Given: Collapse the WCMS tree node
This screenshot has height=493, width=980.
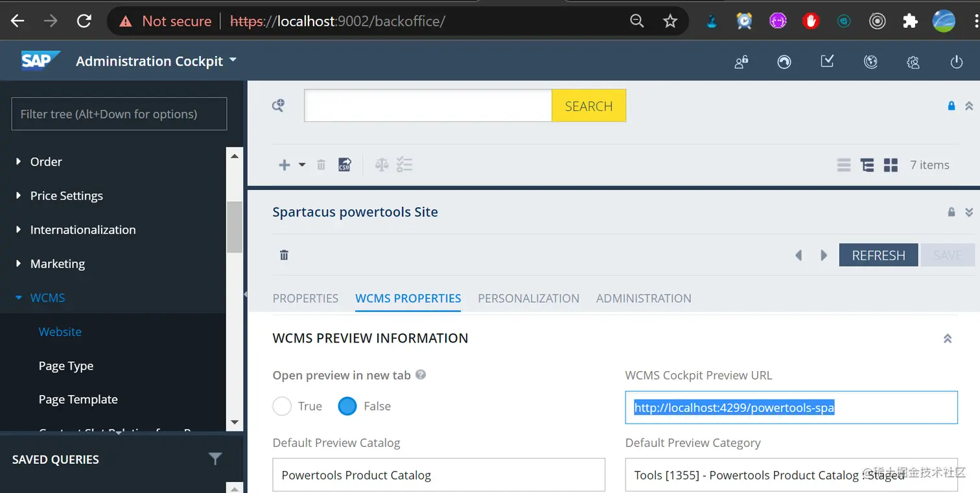Looking at the screenshot, I should 18,298.
